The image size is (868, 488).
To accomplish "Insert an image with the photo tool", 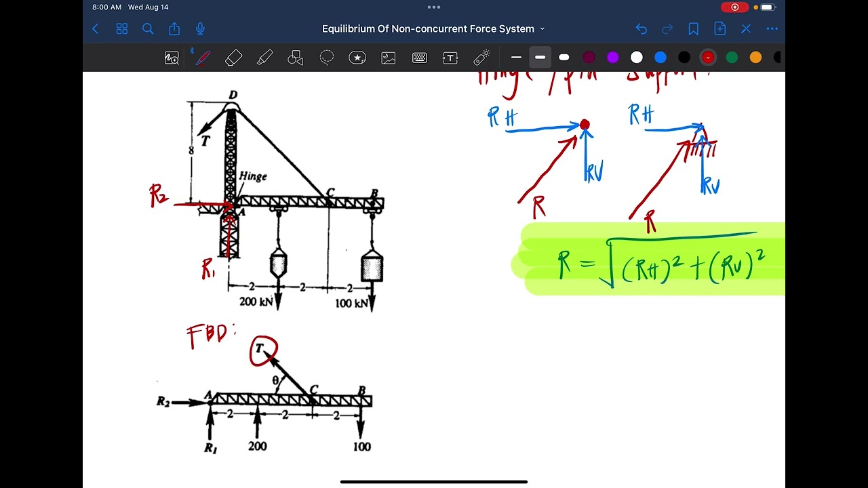I will tap(389, 58).
